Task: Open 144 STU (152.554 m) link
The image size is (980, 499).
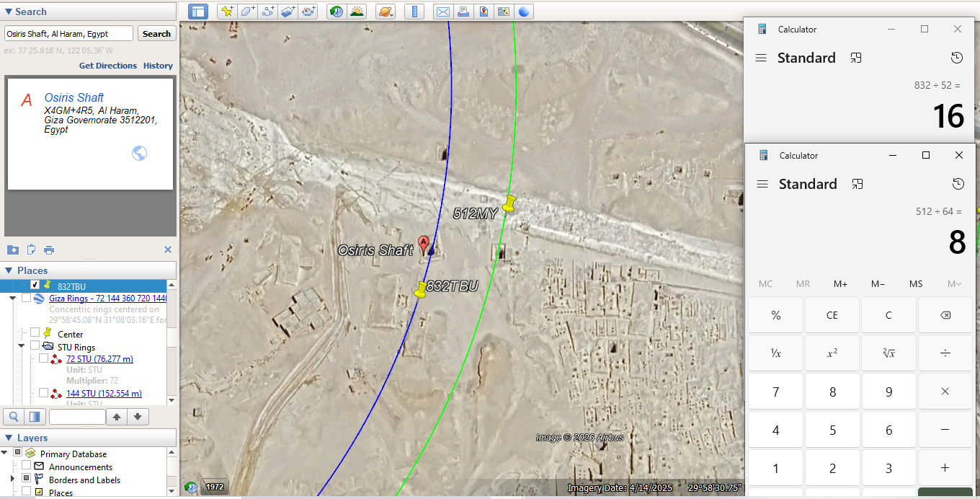Action: click(x=104, y=393)
